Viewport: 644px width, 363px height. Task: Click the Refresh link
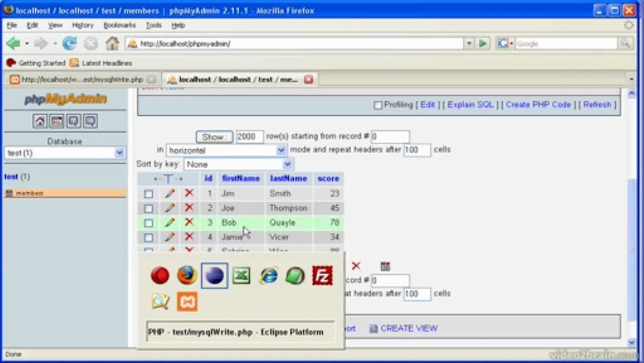pyautogui.click(x=597, y=105)
